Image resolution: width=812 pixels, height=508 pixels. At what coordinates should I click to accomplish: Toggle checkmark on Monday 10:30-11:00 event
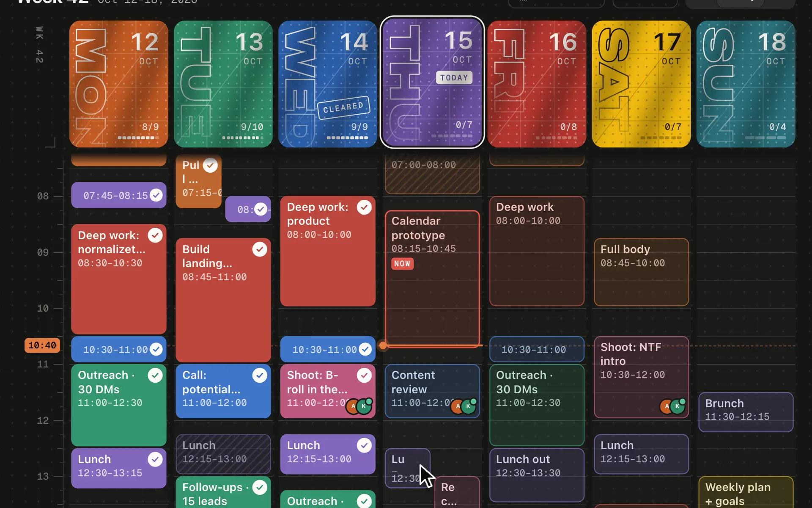pyautogui.click(x=156, y=349)
